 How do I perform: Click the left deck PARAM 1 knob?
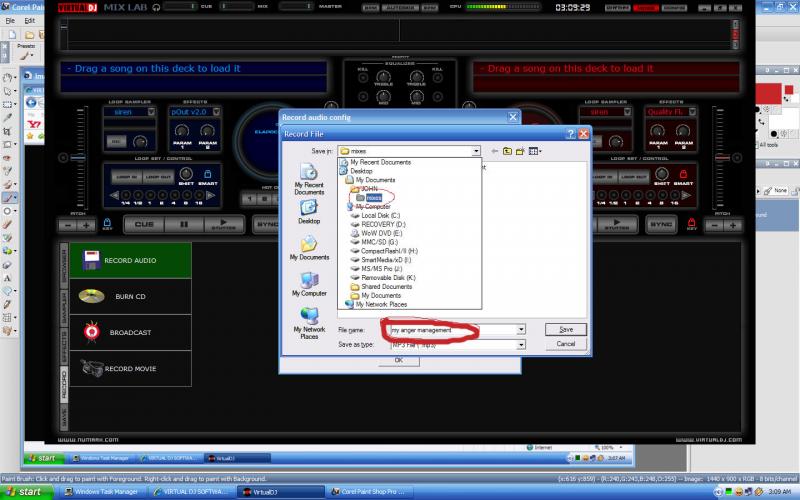[x=182, y=132]
